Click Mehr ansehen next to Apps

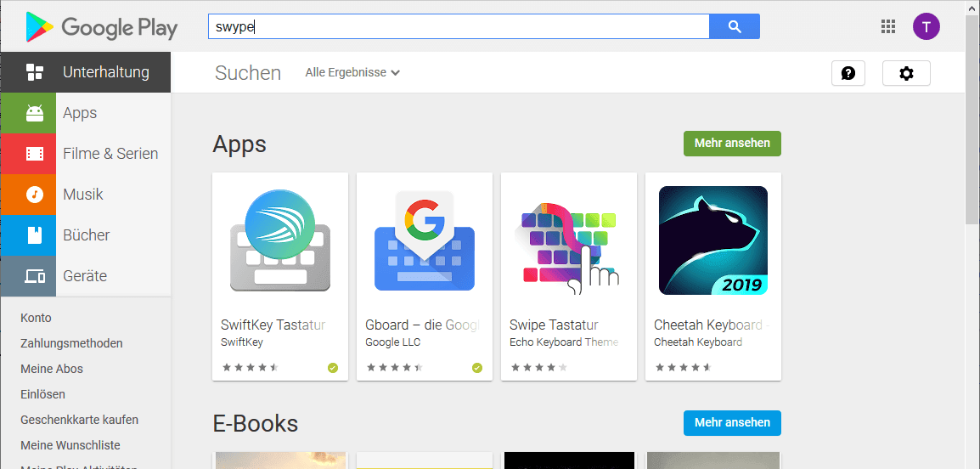(732, 144)
